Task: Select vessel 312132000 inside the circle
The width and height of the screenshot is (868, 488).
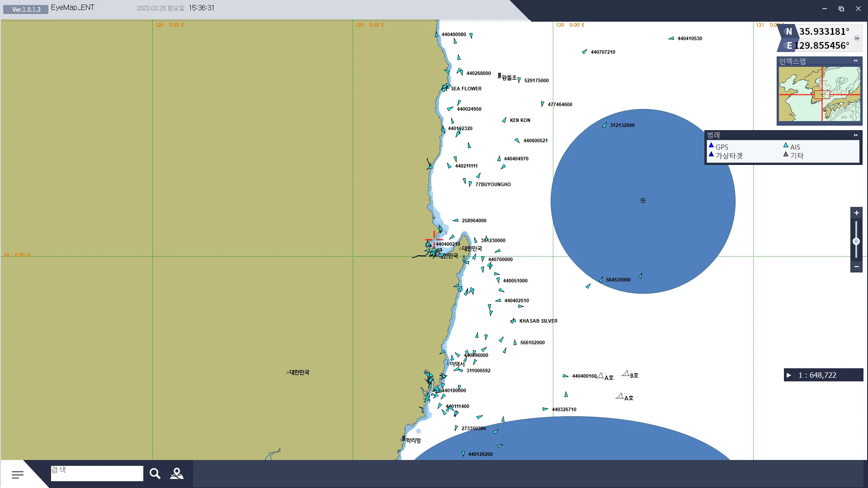Action: point(605,125)
